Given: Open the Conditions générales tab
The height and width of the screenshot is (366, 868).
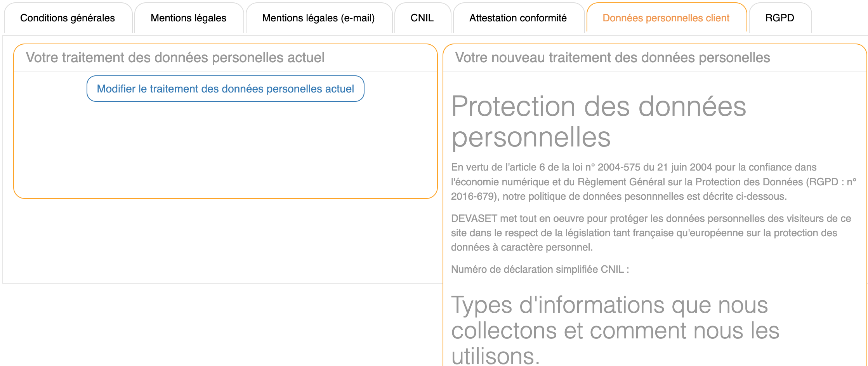Looking at the screenshot, I should [68, 18].
